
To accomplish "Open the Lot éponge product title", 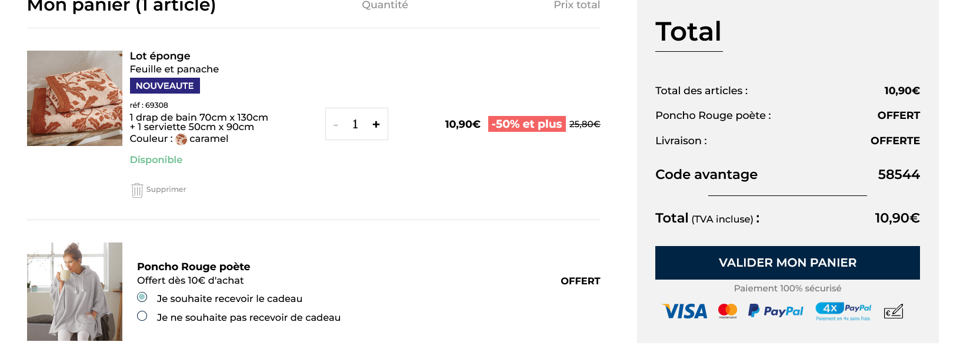I will point(160,56).
